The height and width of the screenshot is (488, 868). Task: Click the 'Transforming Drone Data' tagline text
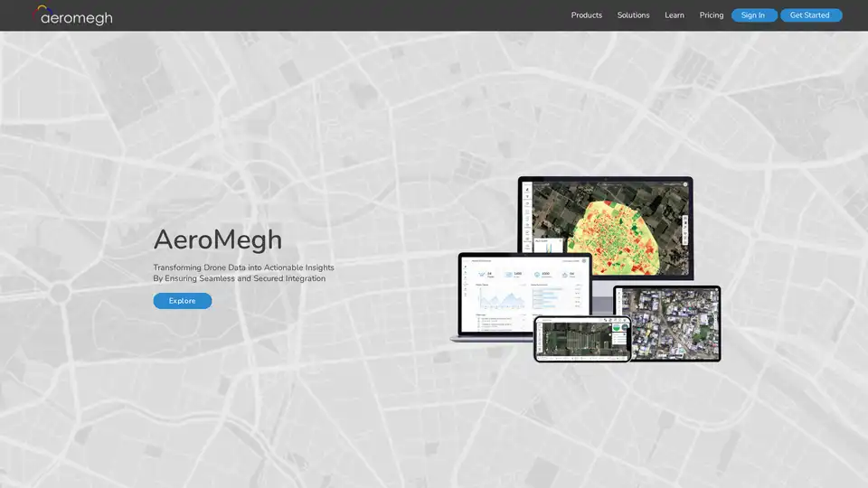pos(243,267)
